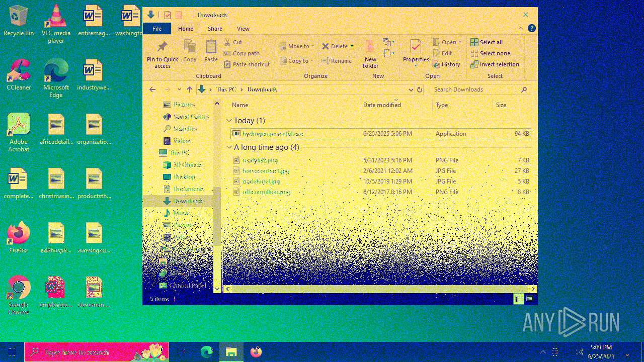Open Firefox from the taskbar

click(x=256, y=352)
